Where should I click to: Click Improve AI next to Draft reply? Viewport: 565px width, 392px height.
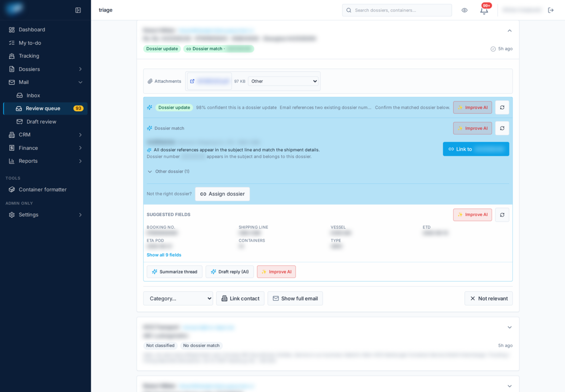tap(276, 272)
